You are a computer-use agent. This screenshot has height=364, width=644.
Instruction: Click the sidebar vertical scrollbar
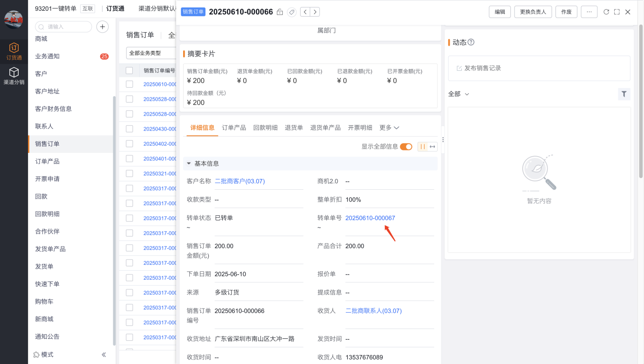coord(114,220)
